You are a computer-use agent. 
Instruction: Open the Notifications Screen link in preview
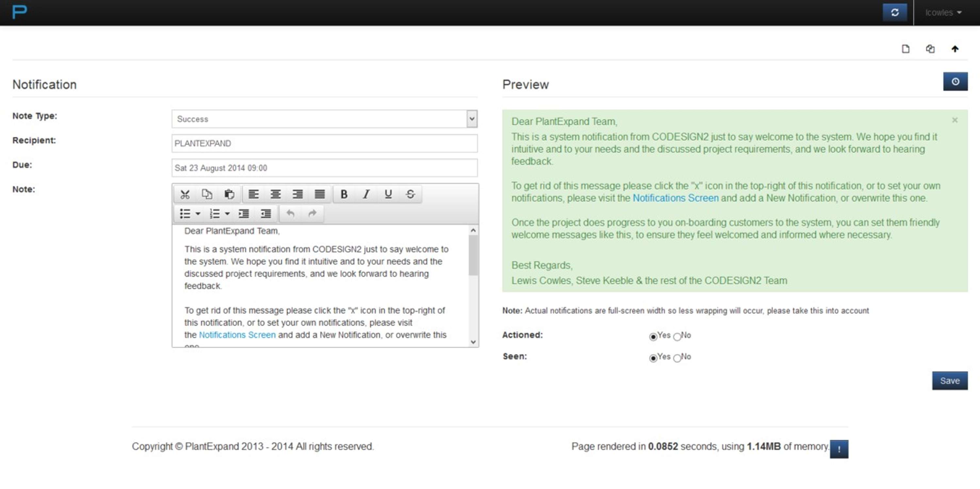676,198
